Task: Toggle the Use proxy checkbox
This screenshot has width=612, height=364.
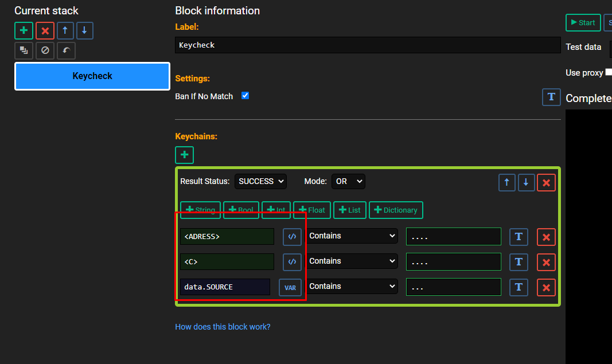Action: coord(609,72)
